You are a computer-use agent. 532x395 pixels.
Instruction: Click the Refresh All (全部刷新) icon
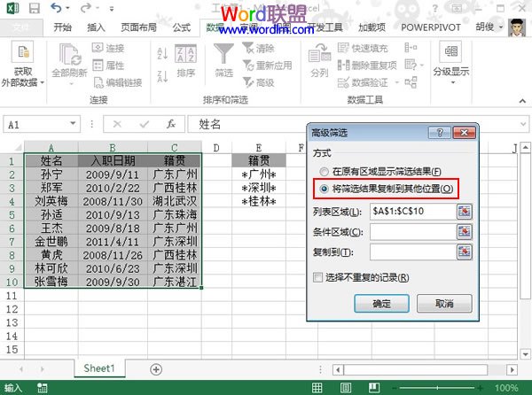[x=70, y=54]
